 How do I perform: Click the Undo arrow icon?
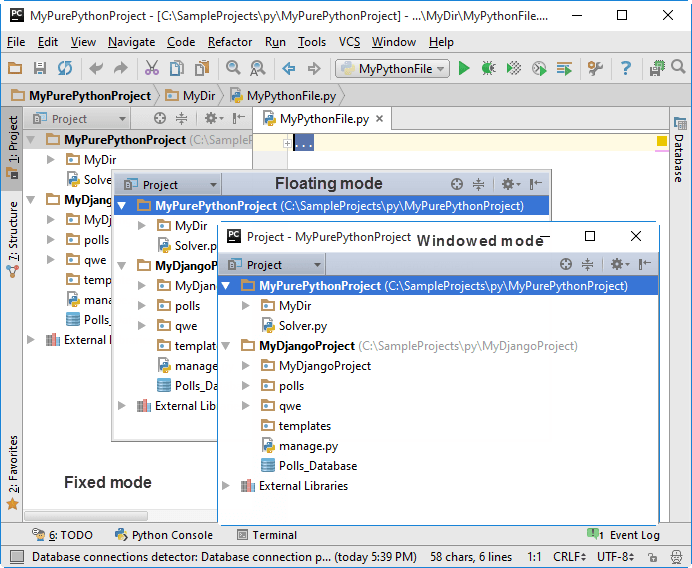(x=96, y=68)
